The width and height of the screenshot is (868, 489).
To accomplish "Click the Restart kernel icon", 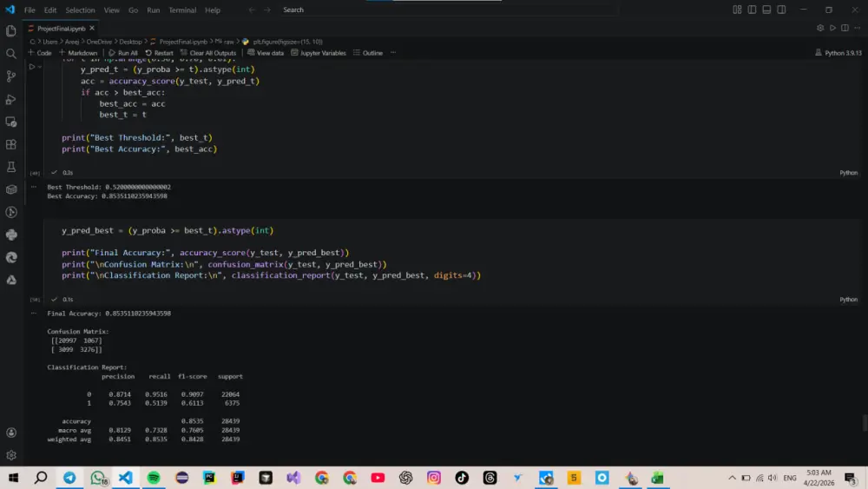I will pyautogui.click(x=148, y=53).
